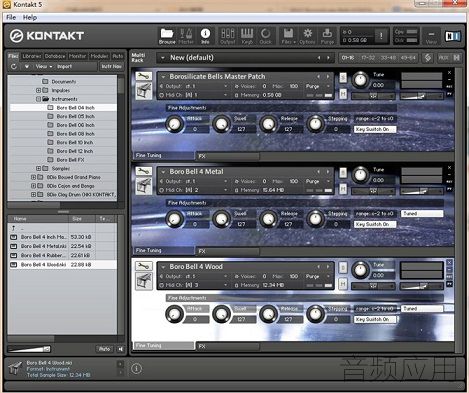This screenshot has width=469, height=393.
Task: Open the Options gear icon
Action: pos(307,36)
